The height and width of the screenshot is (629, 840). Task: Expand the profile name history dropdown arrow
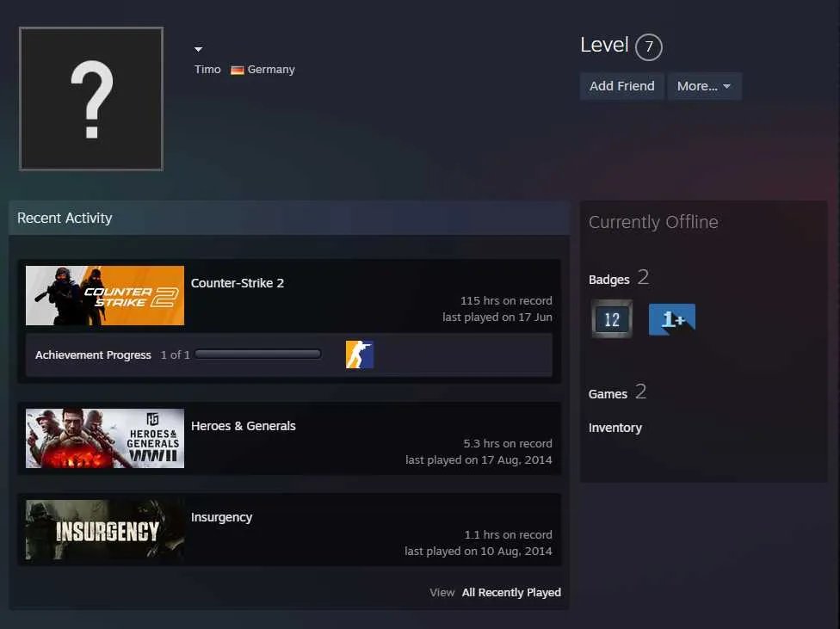tap(198, 49)
